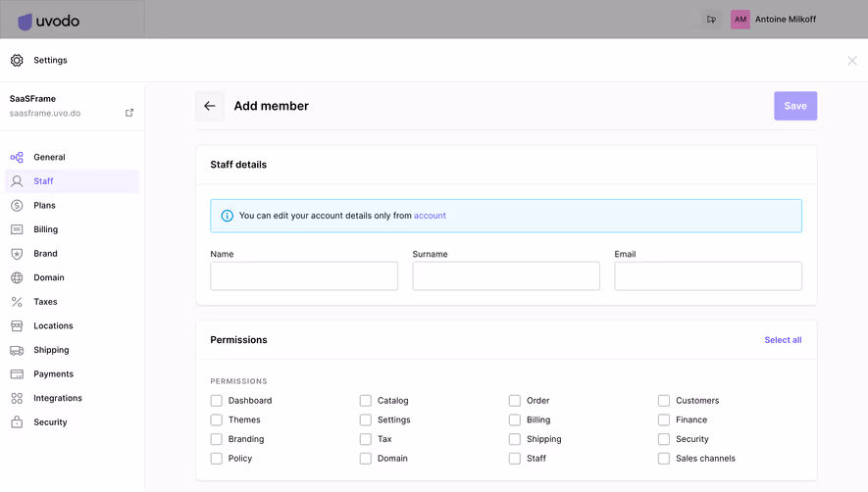Open Shipping settings menu item
Viewport: 868px width, 492px height.
(x=72, y=350)
